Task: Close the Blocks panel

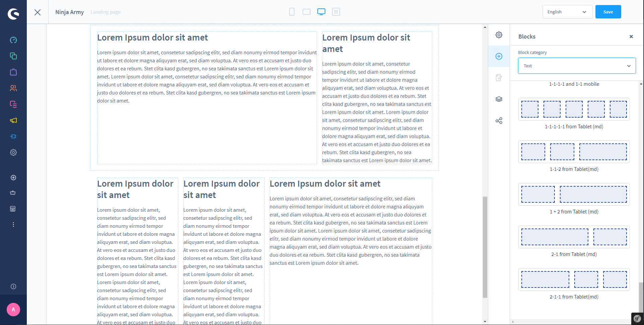Action: (631, 37)
